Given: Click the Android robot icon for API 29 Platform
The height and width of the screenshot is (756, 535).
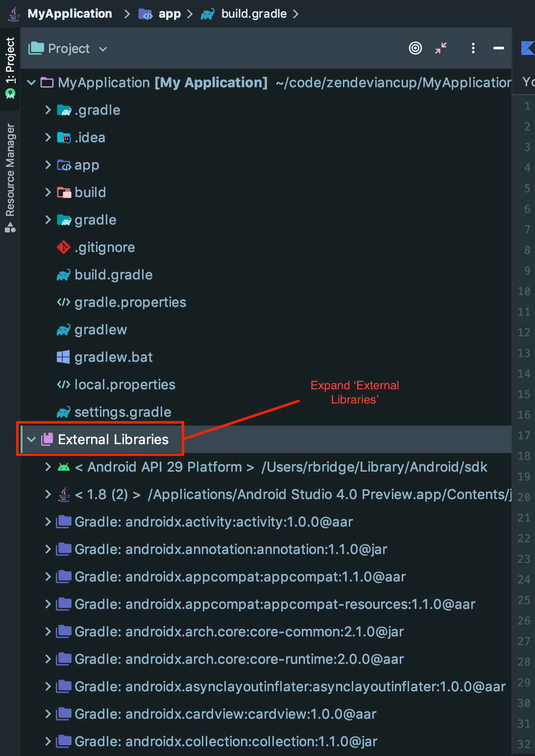Looking at the screenshot, I should (64, 467).
